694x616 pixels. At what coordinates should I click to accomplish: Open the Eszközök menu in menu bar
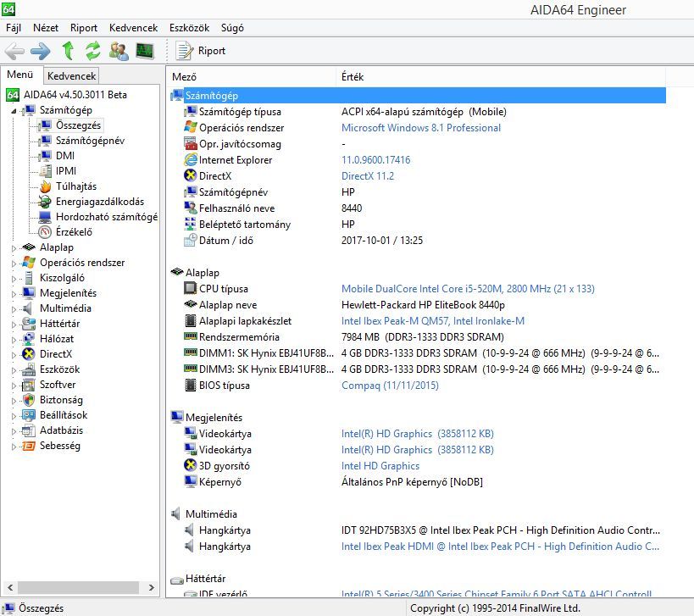190,28
